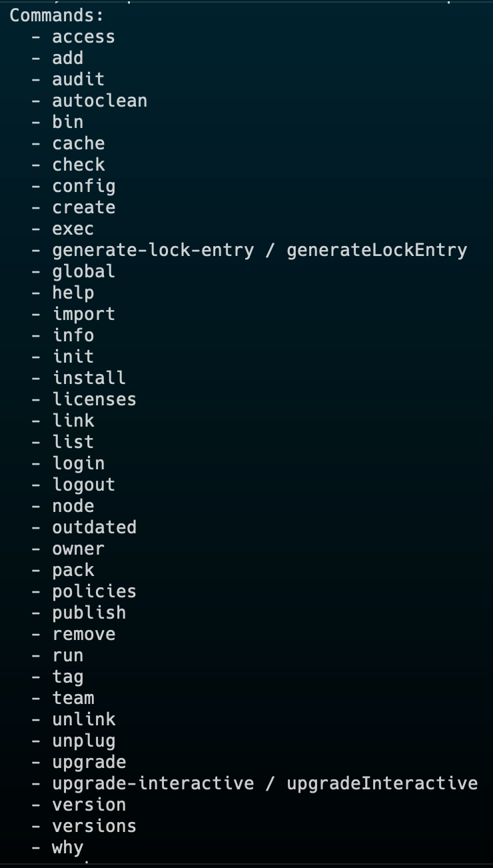493x868 pixels.
Task: Click the "generate-lock-entry" text
Action: pyautogui.click(x=153, y=250)
